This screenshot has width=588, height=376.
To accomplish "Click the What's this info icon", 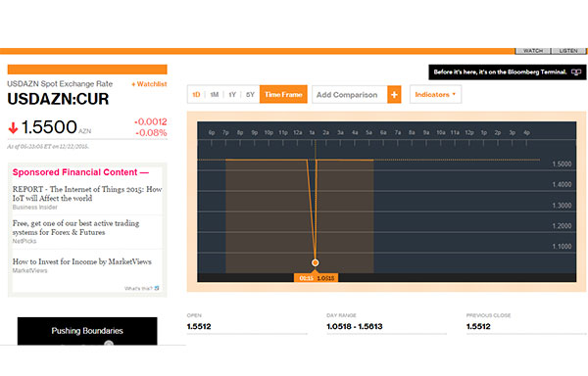I will [157, 288].
